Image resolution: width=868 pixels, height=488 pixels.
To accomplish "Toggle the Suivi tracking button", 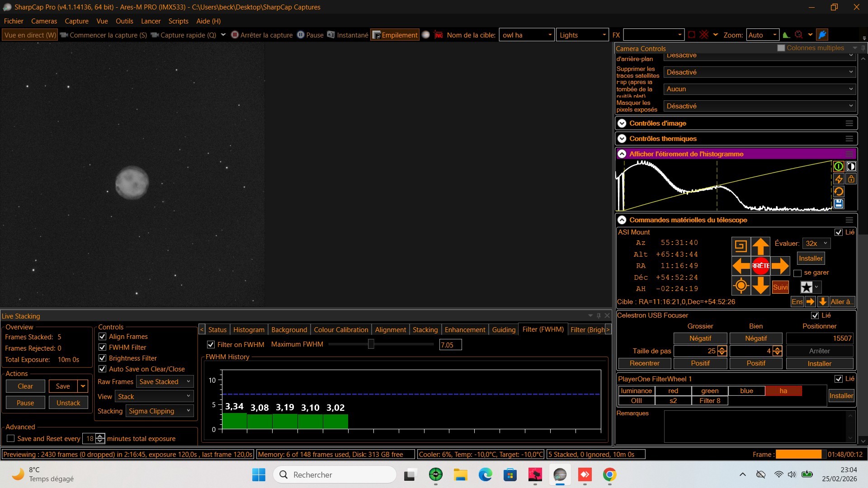I will click(x=780, y=287).
